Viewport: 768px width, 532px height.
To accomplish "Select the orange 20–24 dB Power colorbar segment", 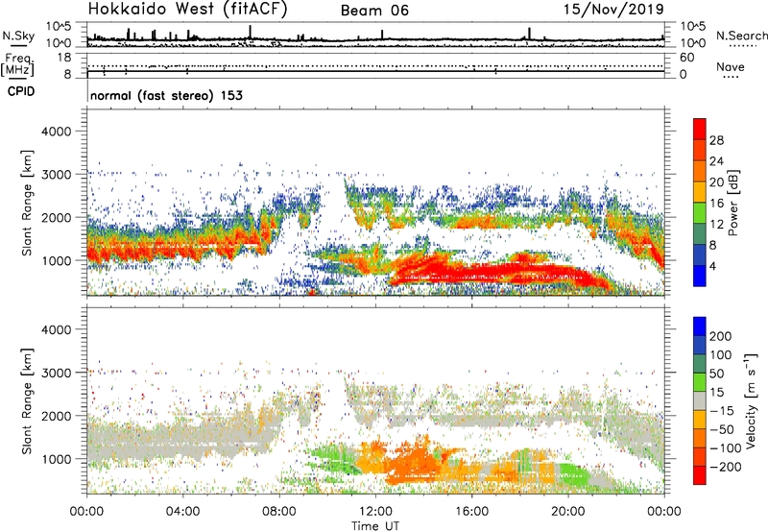I will (700, 171).
